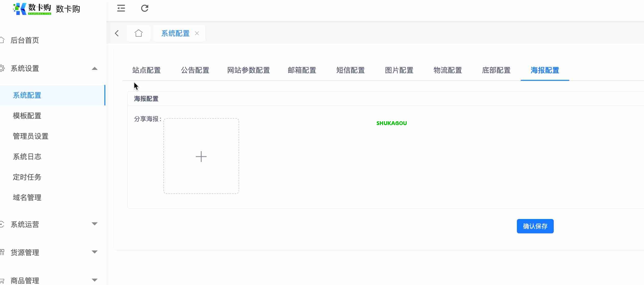Click the 数卡购 logo in the top left
The height and width of the screenshot is (285, 644).
point(32,9)
